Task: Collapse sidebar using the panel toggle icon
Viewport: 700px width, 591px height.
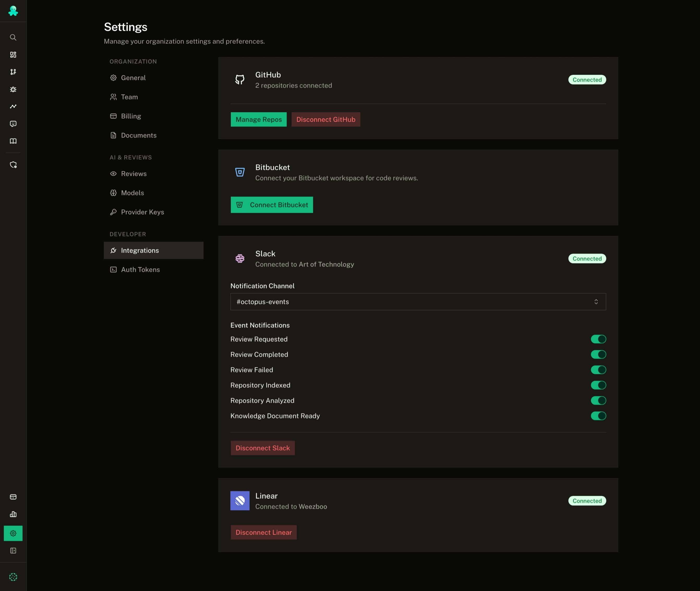Action: [13, 551]
